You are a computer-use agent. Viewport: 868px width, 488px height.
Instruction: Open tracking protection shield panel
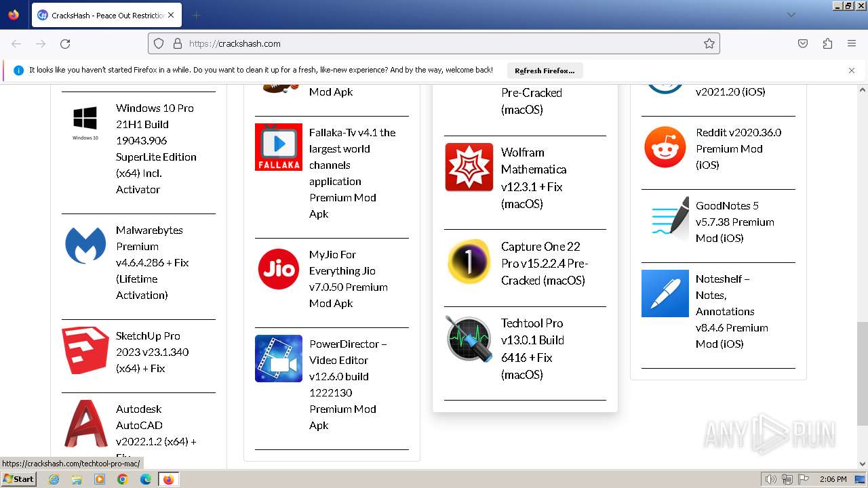[159, 43]
